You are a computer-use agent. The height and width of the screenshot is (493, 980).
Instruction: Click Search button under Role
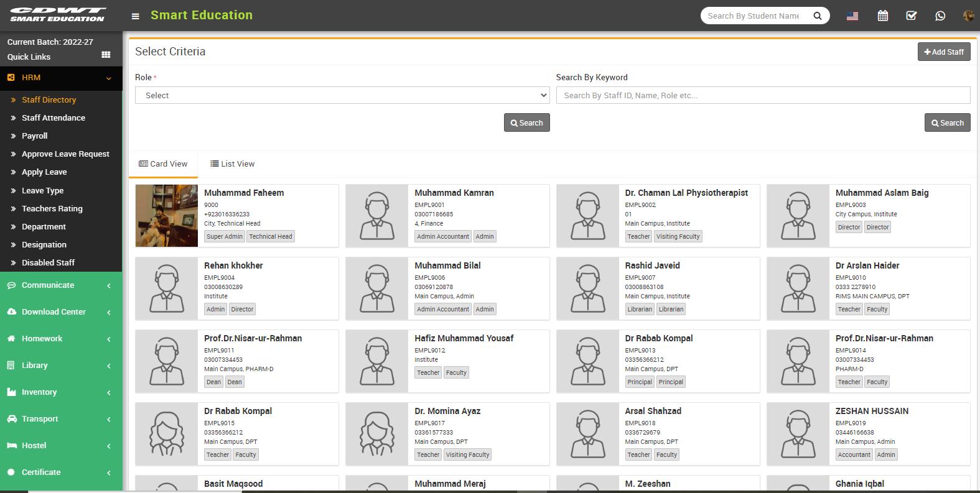[526, 123]
